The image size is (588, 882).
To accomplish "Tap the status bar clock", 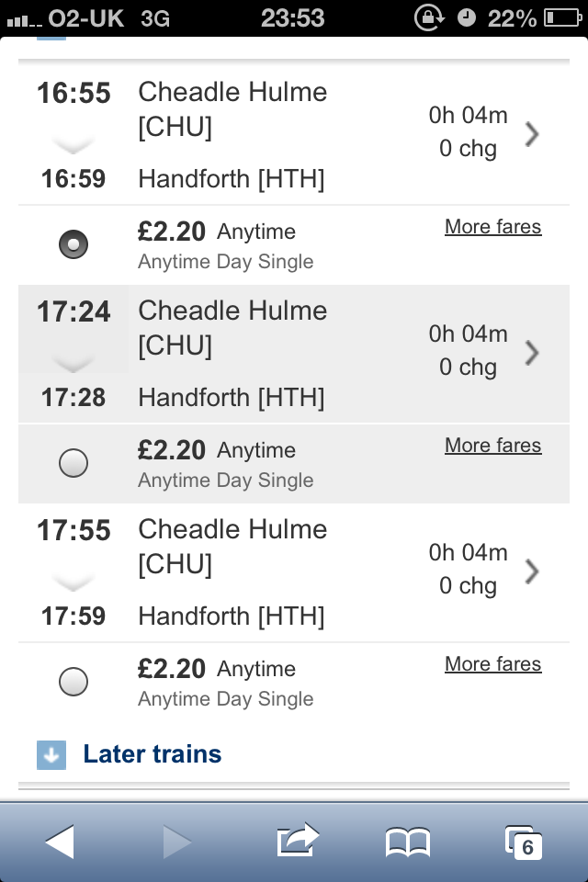I will (x=293, y=17).
